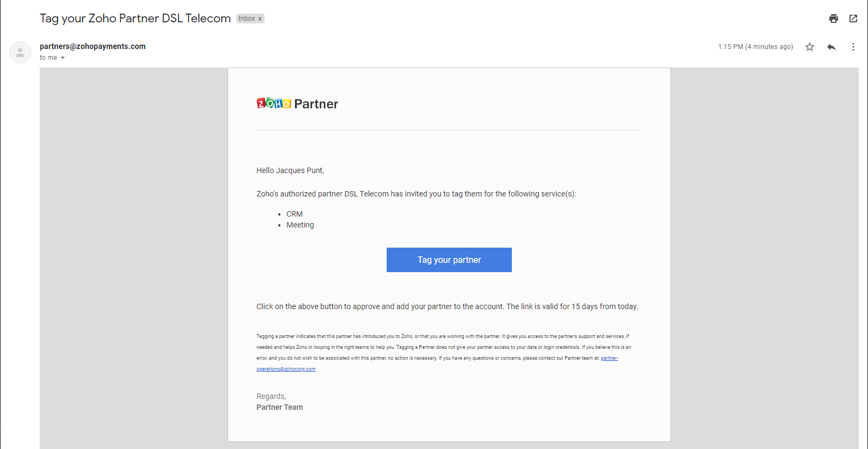Reply to the email with the arrow icon
This screenshot has height=449, width=868.
[832, 47]
